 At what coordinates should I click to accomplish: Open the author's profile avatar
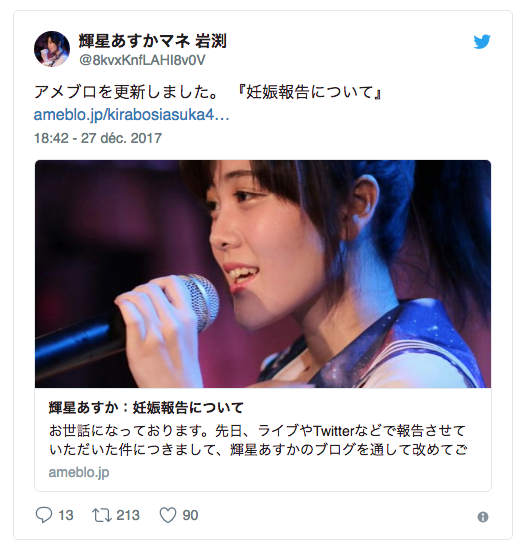52,49
